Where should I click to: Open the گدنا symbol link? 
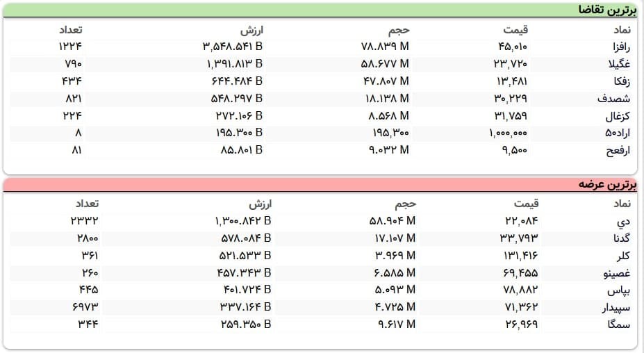[620, 238]
